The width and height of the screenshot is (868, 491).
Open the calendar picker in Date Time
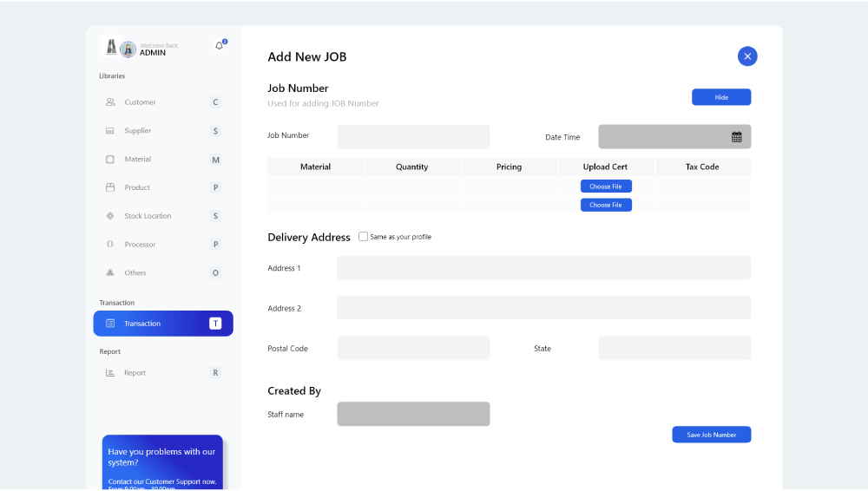[736, 137]
